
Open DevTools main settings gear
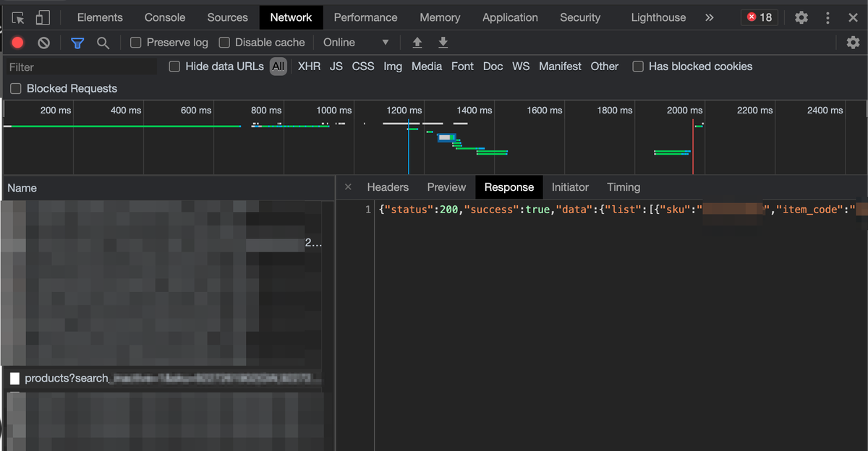coord(801,17)
